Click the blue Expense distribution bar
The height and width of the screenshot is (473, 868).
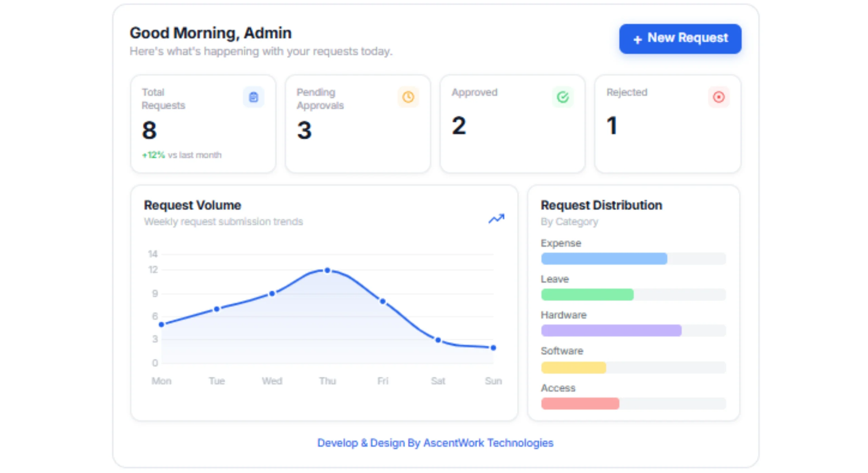point(604,259)
